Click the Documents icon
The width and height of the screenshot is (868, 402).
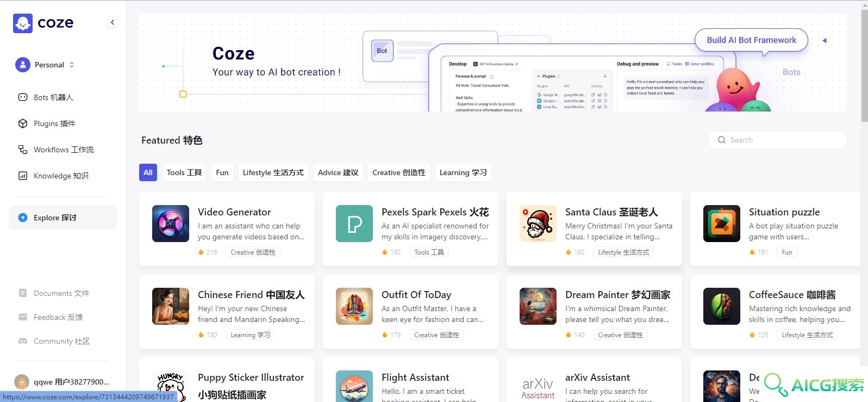(x=23, y=293)
